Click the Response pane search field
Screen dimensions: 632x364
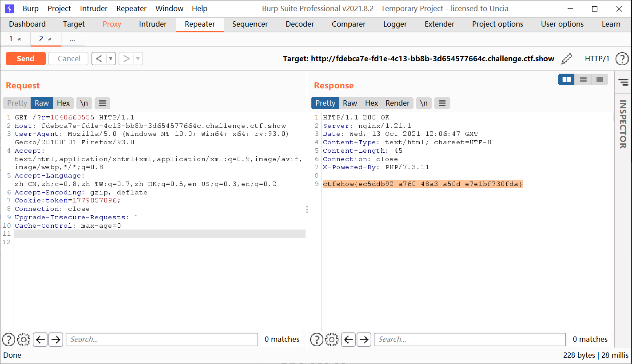[x=470, y=340]
